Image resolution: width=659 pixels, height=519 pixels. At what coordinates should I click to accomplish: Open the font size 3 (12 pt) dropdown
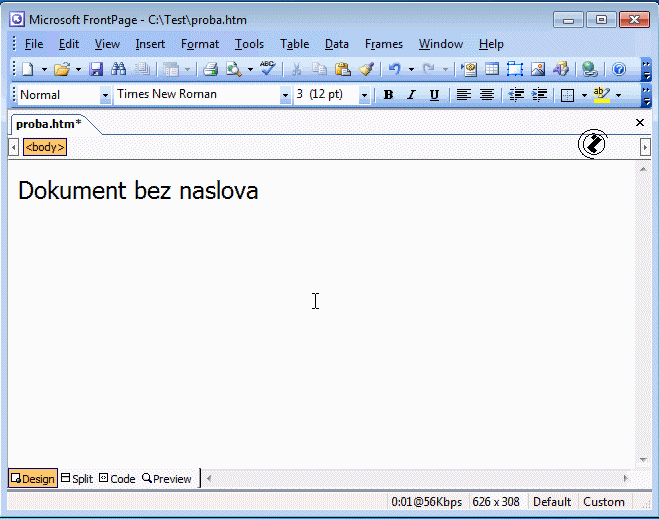pos(364,95)
